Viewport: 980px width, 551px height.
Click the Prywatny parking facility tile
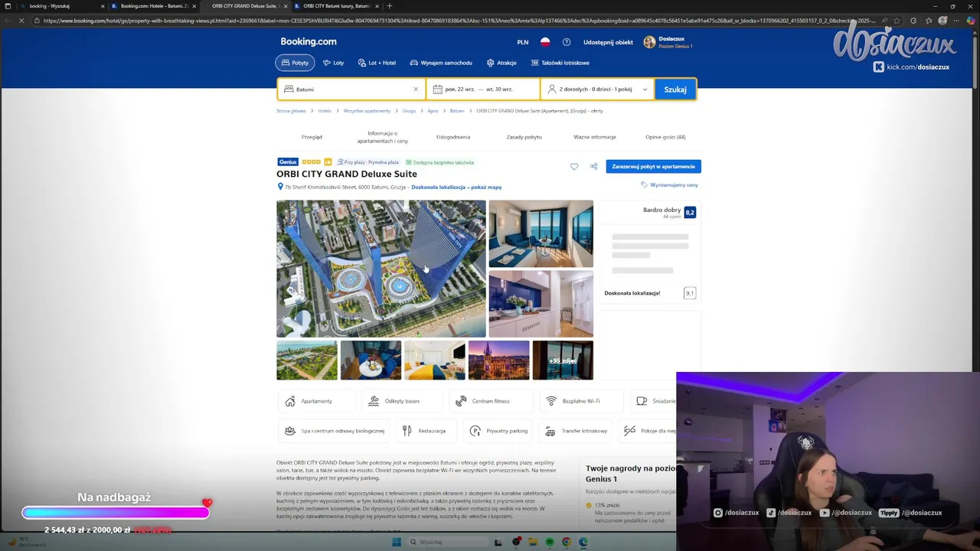coord(498,431)
